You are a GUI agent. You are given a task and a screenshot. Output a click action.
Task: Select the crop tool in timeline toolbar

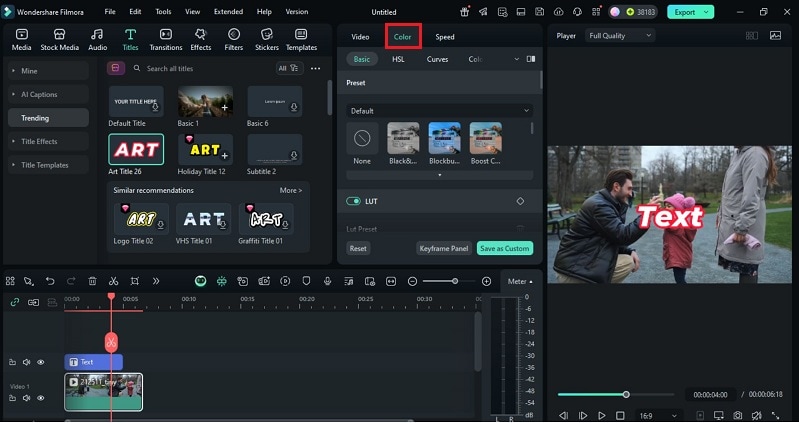[135, 281]
